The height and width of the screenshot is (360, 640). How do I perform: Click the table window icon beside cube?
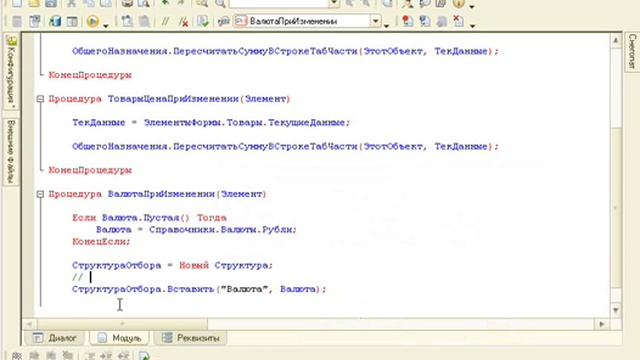72,21
